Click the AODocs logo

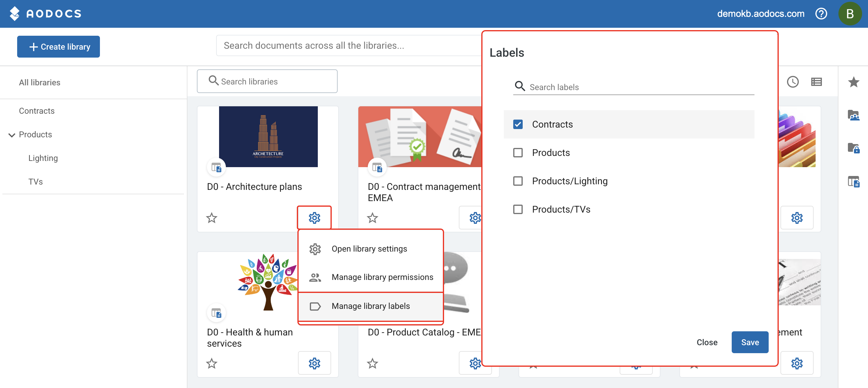pyautogui.click(x=45, y=14)
